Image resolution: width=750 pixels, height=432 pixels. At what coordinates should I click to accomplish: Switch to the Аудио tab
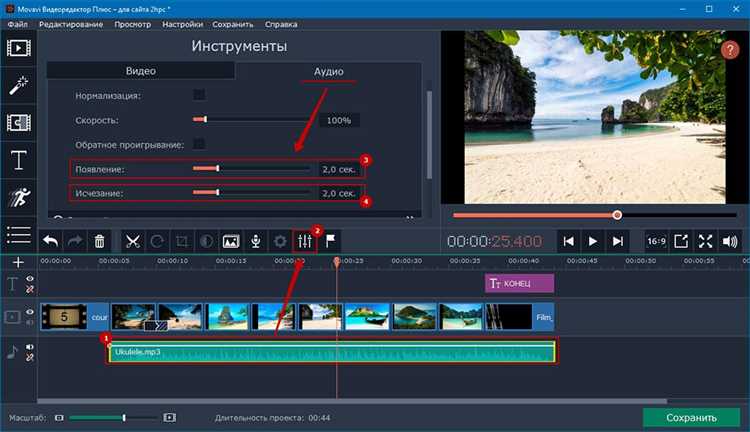tap(329, 71)
